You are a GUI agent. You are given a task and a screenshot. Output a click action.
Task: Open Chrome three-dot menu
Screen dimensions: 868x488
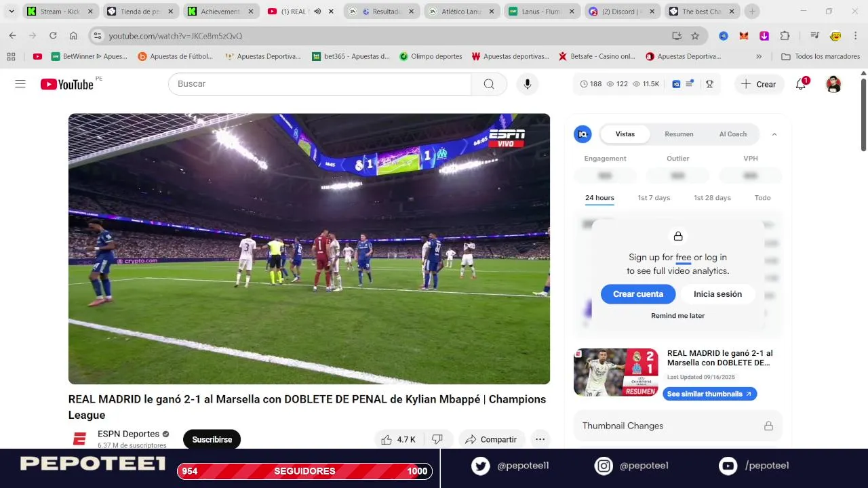[x=855, y=36]
